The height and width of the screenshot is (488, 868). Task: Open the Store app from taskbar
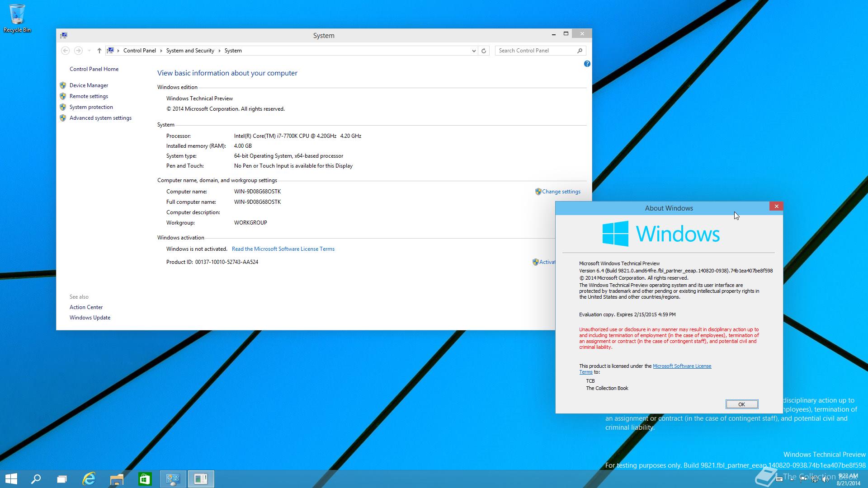pos(145,479)
